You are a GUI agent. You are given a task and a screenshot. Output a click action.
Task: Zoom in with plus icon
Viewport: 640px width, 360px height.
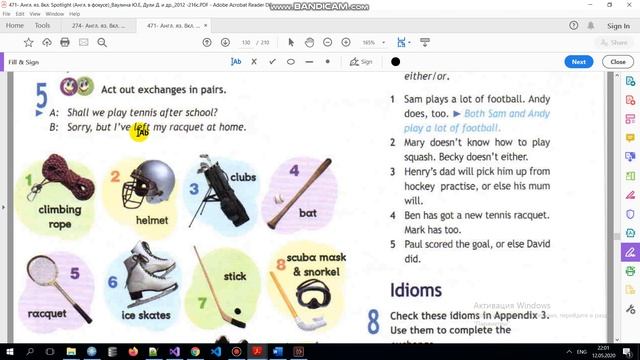tap(346, 42)
